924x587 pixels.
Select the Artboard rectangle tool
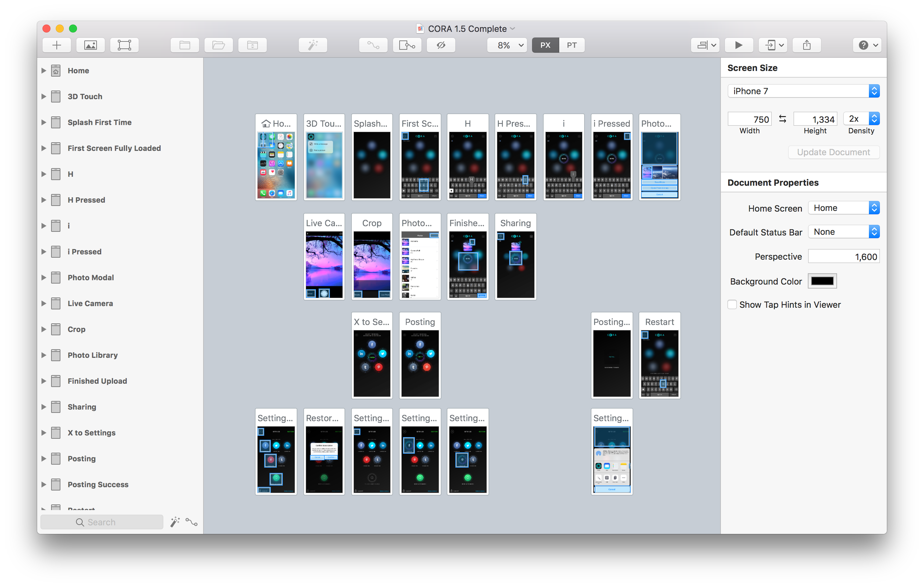(x=124, y=45)
